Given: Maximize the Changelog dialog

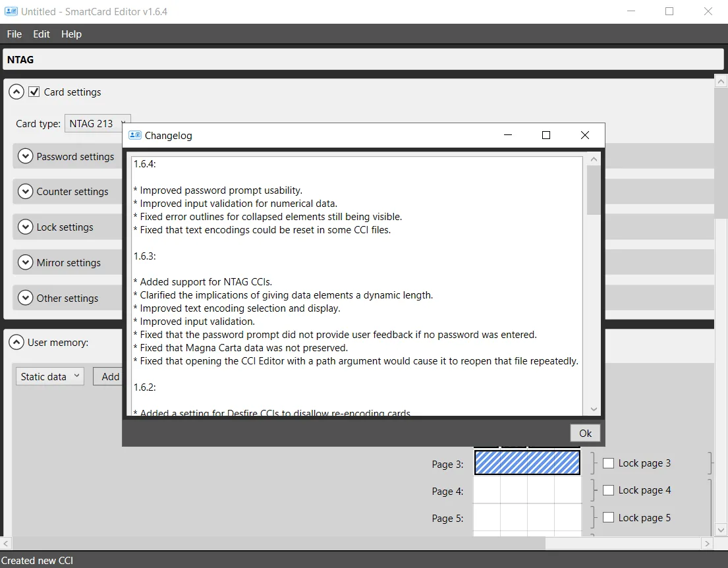Looking at the screenshot, I should [546, 135].
